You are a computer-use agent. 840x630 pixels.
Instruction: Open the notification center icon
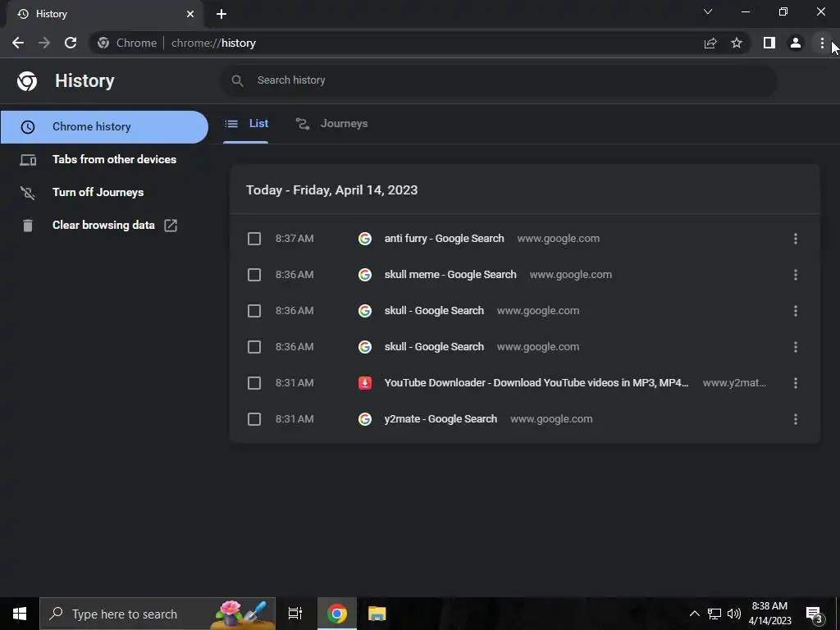815,614
